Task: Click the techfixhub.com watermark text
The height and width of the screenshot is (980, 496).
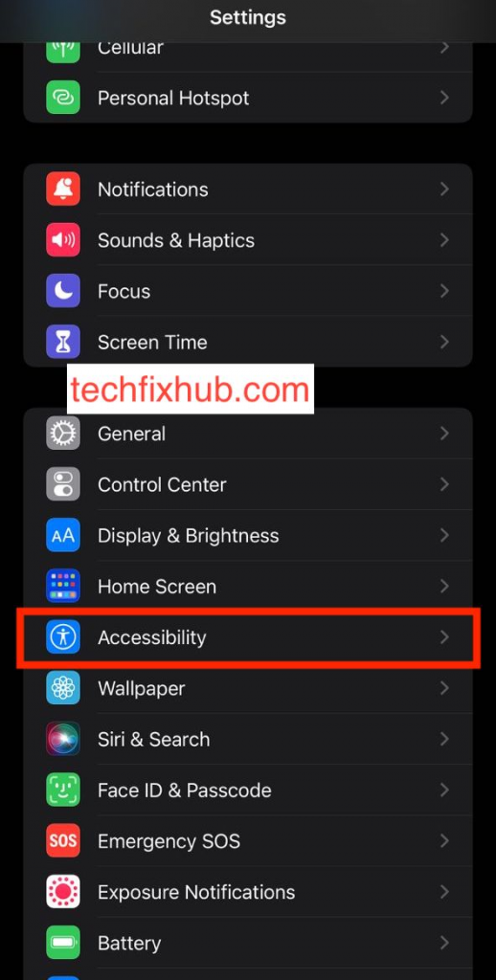Action: (x=191, y=390)
